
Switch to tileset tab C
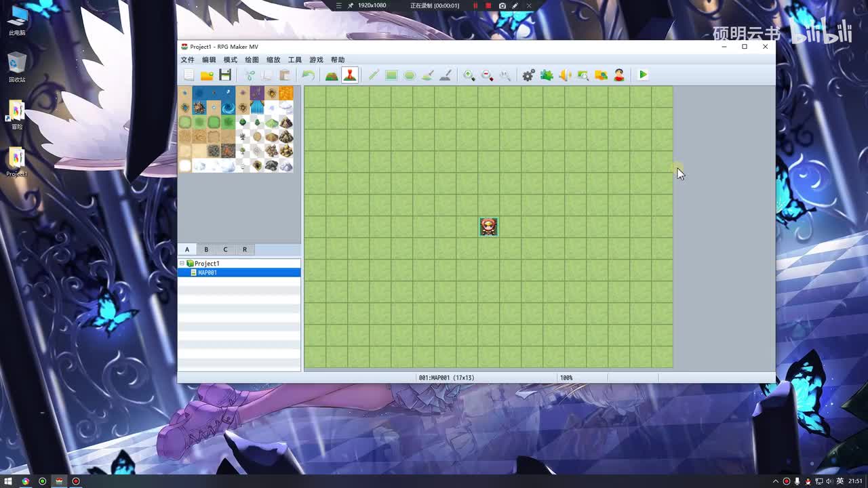coord(225,249)
